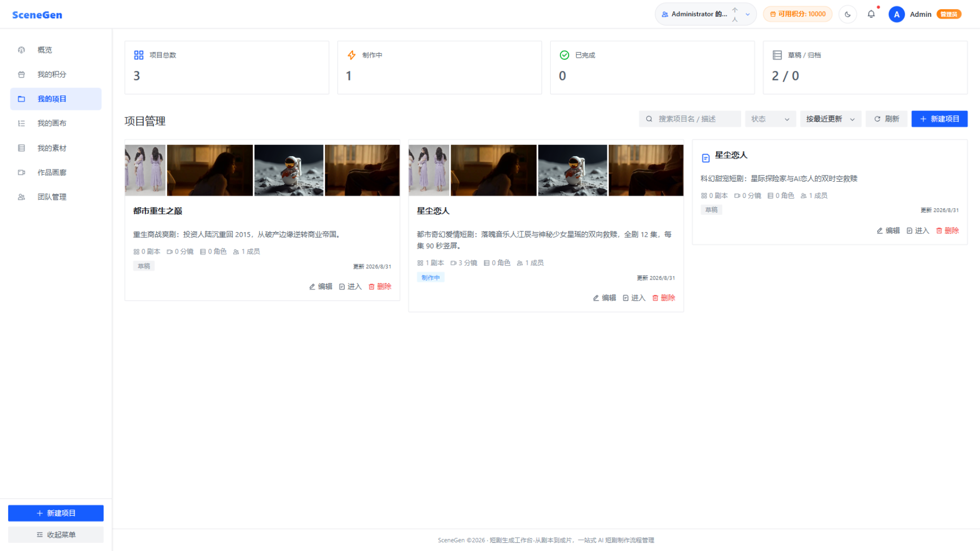Enter the 制作中 星尘恋人 project
The width and height of the screenshot is (980, 551).
(634, 298)
